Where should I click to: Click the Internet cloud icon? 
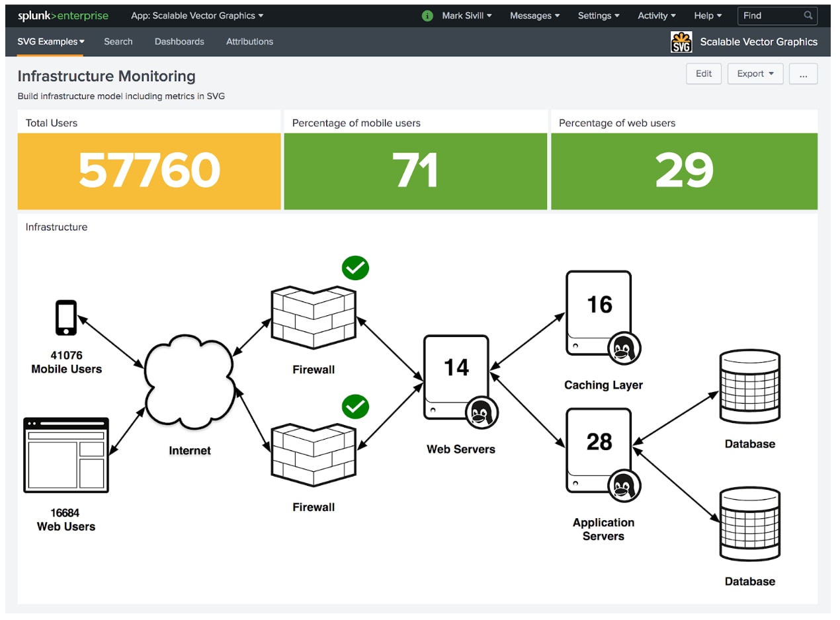(190, 383)
